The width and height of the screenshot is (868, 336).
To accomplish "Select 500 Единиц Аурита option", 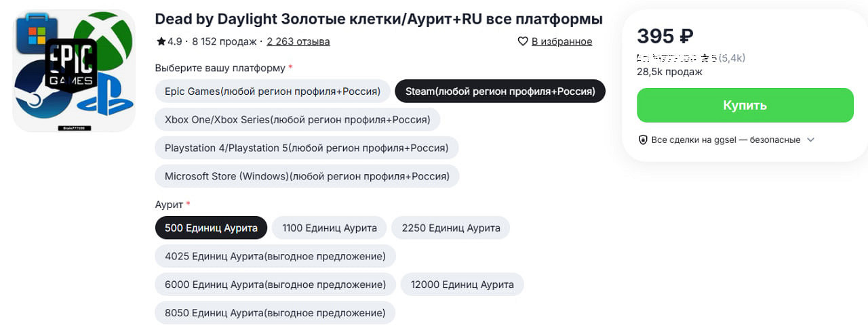I will pos(211,228).
